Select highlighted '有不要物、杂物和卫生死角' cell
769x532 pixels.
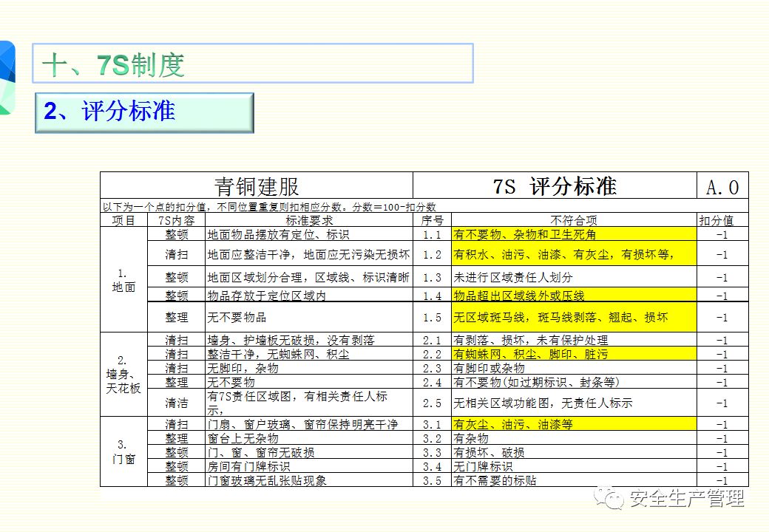coord(574,234)
